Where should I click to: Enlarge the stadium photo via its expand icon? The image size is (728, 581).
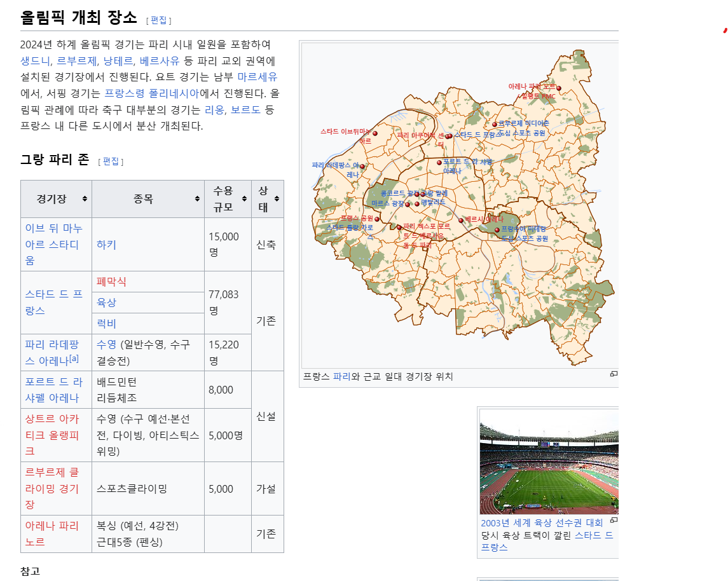613,519
